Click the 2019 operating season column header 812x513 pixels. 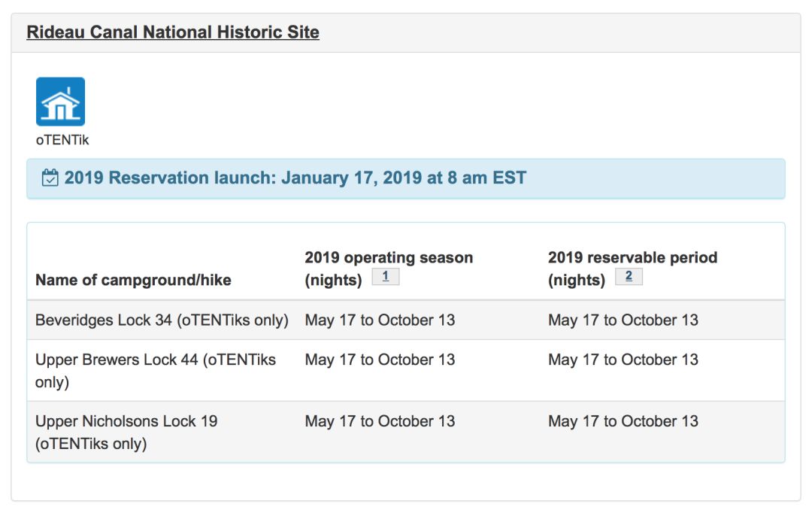389,269
